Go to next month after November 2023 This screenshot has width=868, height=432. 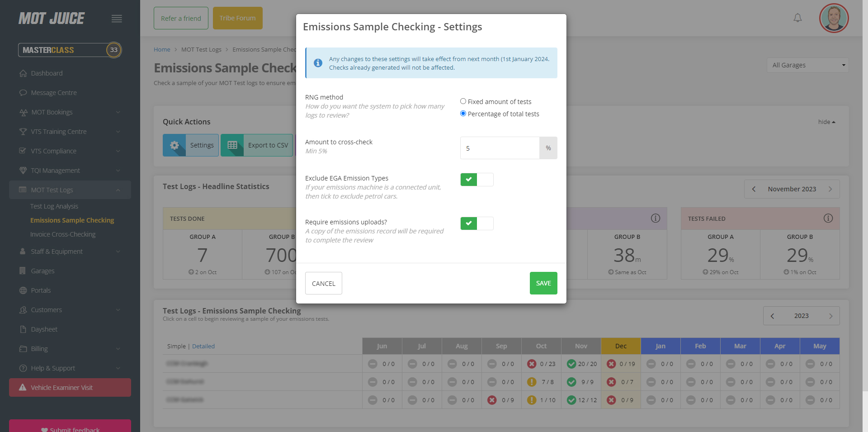pyautogui.click(x=830, y=189)
